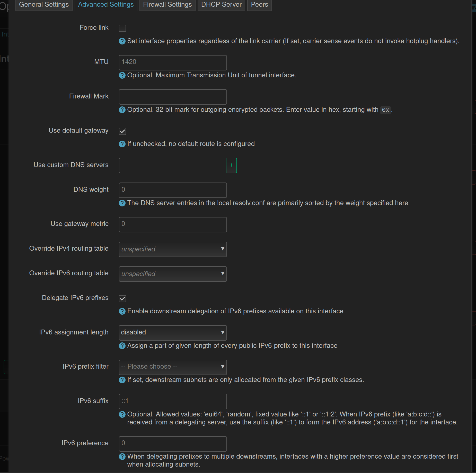The width and height of the screenshot is (476, 473).
Task: Go to the Peers tab
Action: 259,5
